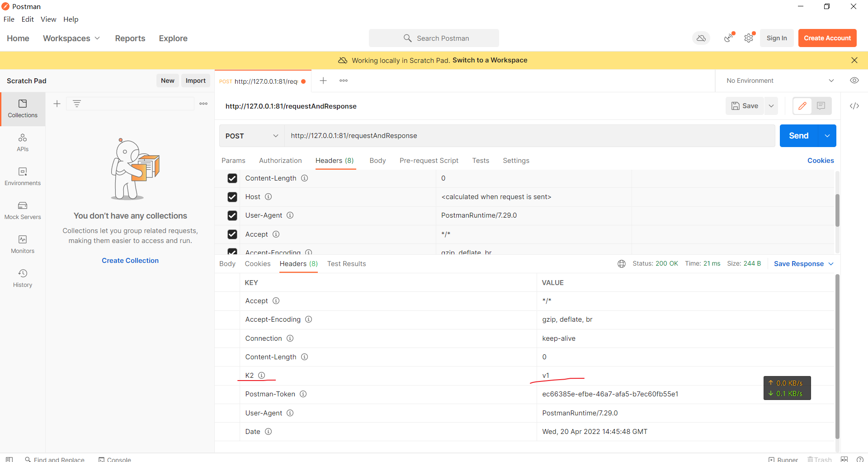Open Find and Replace in status bar

pyautogui.click(x=55, y=459)
